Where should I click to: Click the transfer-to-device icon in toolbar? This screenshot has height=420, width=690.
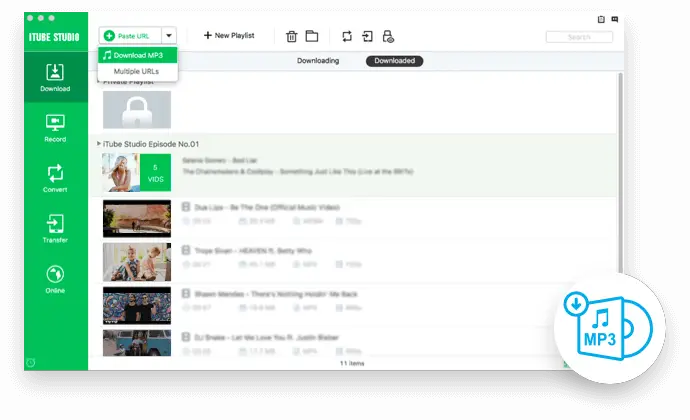367,36
